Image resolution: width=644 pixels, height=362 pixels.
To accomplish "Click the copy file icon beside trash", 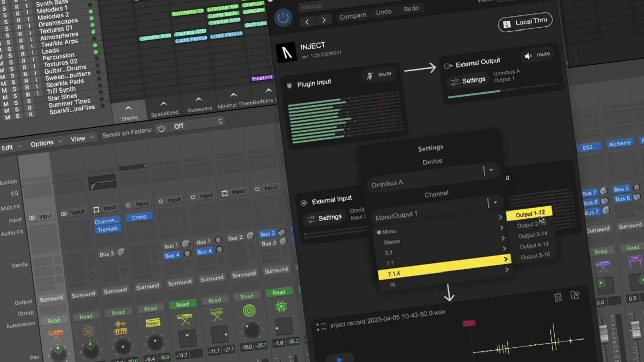I will (575, 295).
